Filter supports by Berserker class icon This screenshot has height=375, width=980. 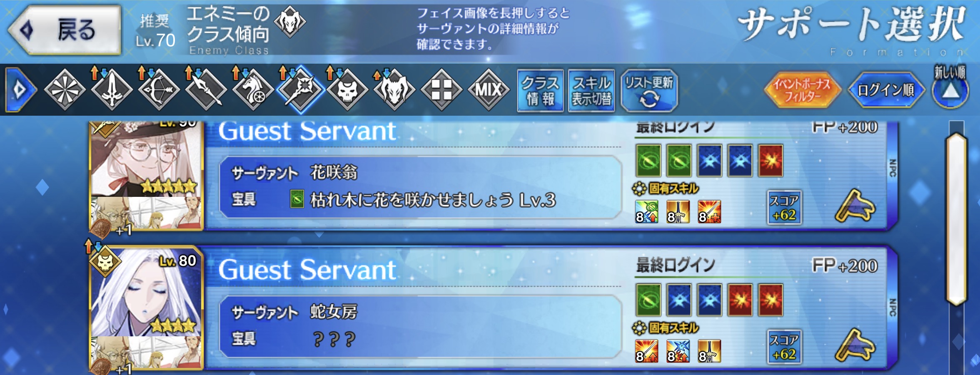click(394, 89)
